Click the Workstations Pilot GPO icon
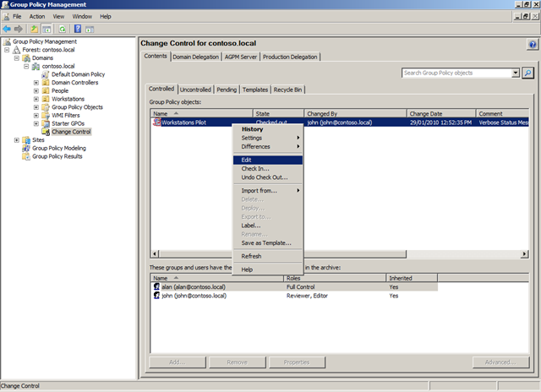 [x=156, y=122]
